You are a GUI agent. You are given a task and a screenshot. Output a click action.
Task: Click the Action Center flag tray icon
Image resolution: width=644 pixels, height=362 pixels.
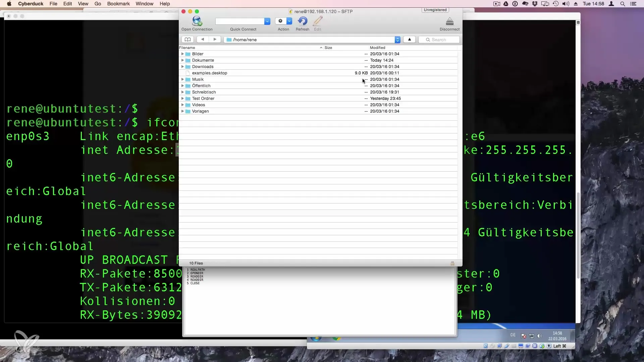point(524,336)
